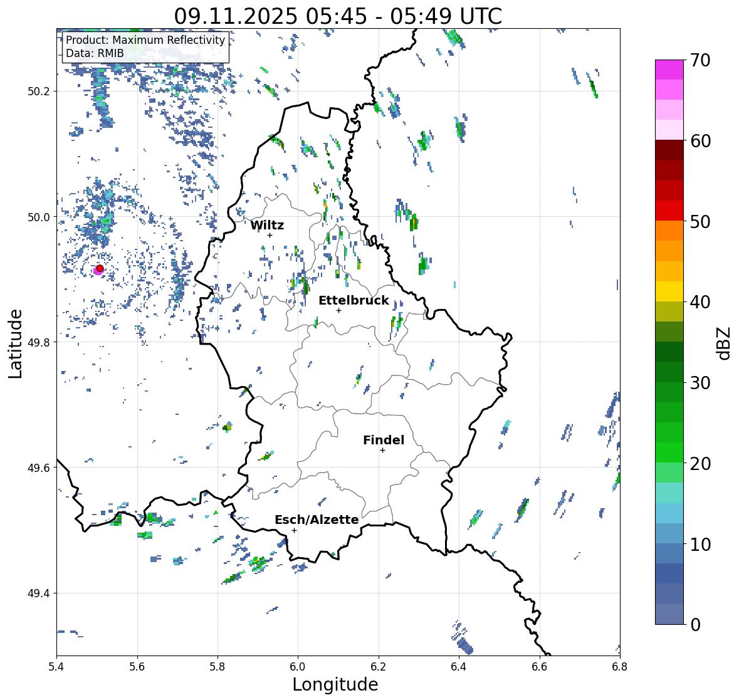Click the plus marker below Findel
The image size is (739, 700).
click(383, 451)
